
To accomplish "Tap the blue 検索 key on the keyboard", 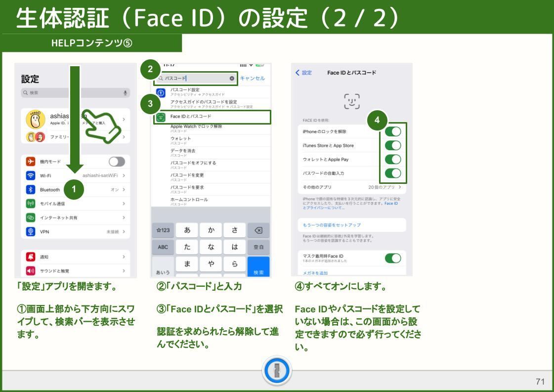I will 258,267.
